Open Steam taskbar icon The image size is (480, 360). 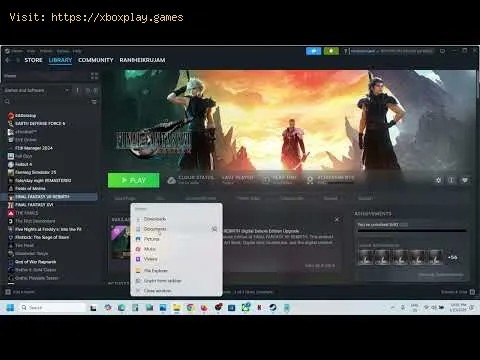(x=273, y=308)
